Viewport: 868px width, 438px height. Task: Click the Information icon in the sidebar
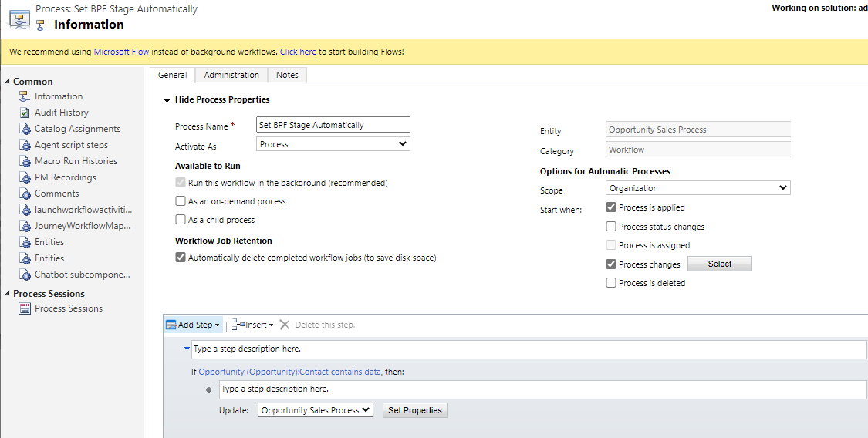[x=25, y=96]
